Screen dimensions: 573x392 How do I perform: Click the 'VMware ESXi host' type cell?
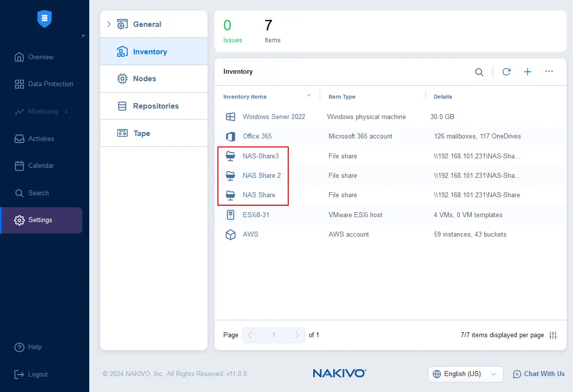(x=355, y=215)
